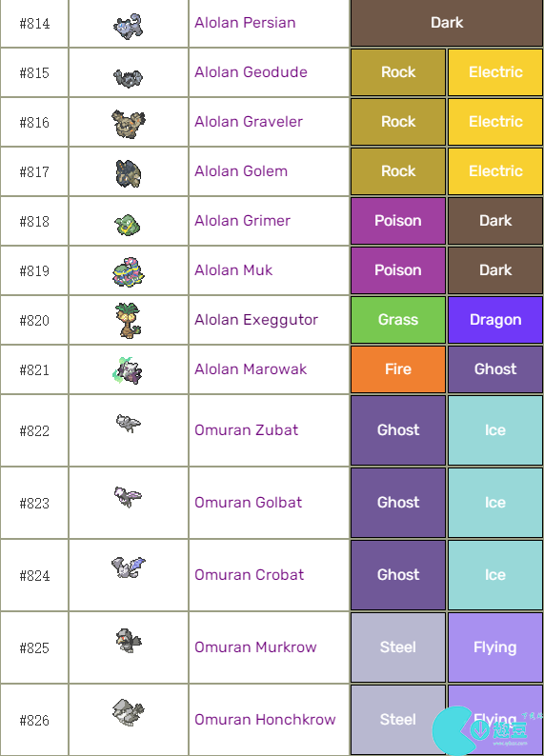Open the Omuran Zubat page link
The width and height of the screenshot is (544, 756).
246,430
